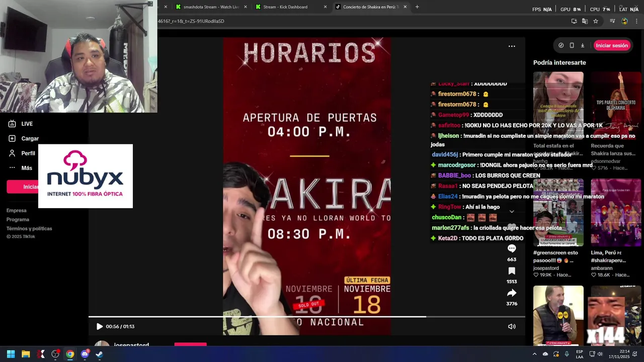The width and height of the screenshot is (644, 362).
Task: Open the Chrome three-dot menu
Action: coord(636,21)
